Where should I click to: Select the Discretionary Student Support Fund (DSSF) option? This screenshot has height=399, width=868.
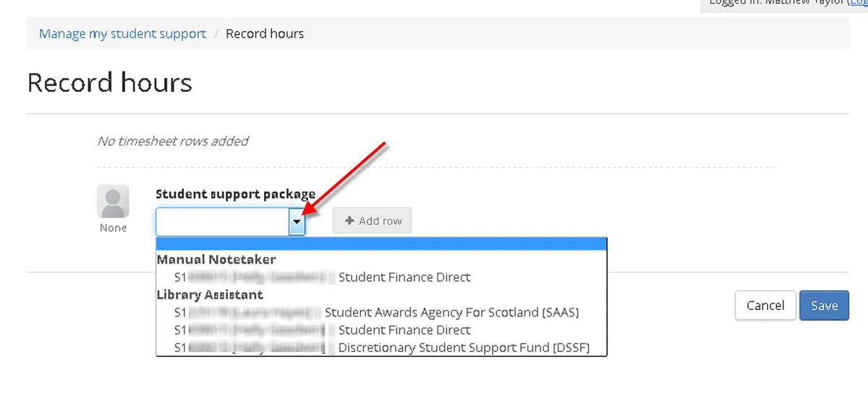(382, 348)
